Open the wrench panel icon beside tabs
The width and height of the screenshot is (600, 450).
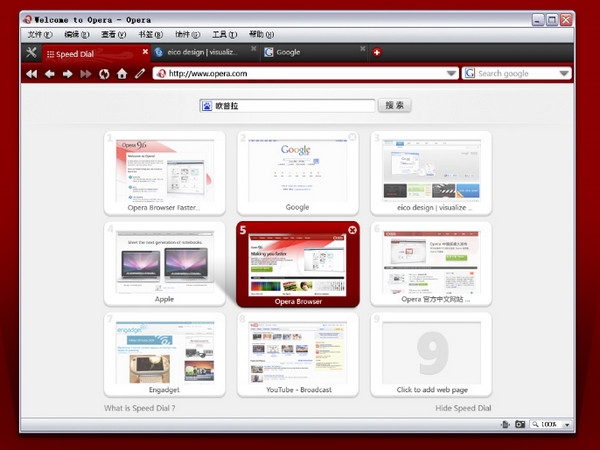pyautogui.click(x=31, y=52)
